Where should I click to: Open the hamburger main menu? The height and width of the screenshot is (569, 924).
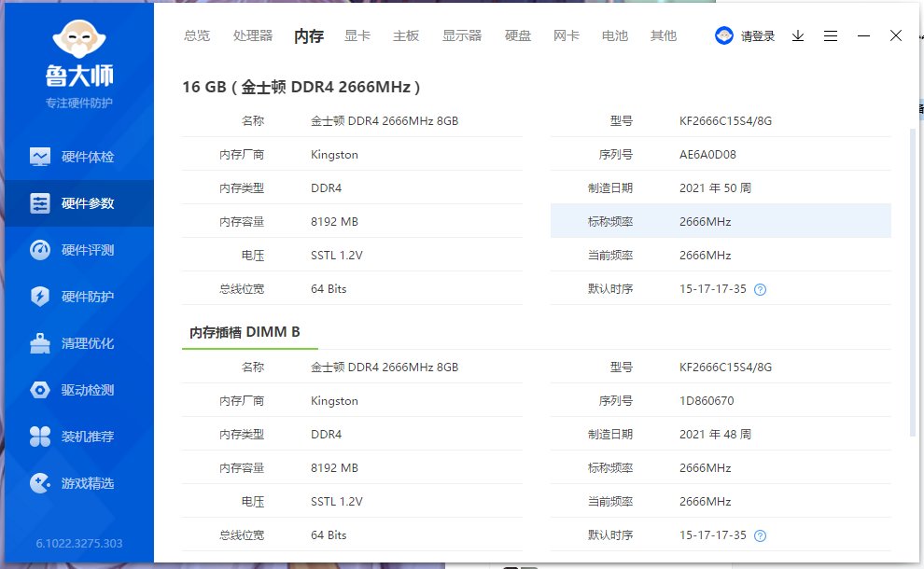tap(831, 36)
